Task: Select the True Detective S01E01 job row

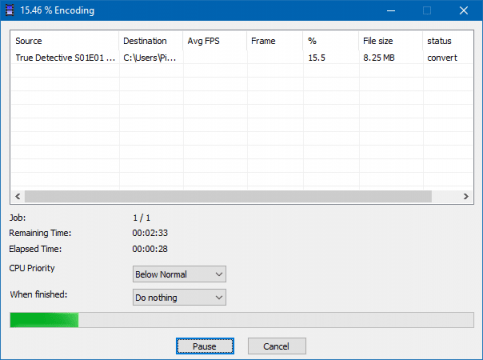Action: coord(242,58)
